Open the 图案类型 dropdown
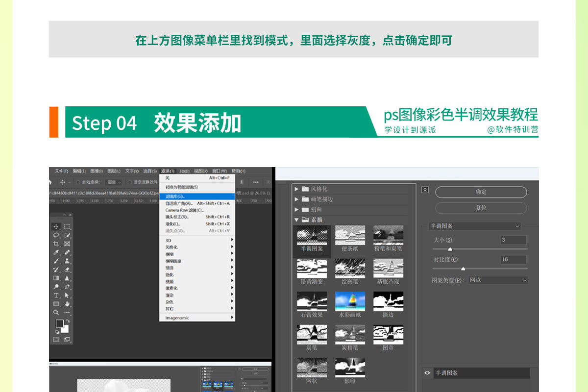Image resolution: width=588 pixels, height=392 pixels. tap(498, 280)
